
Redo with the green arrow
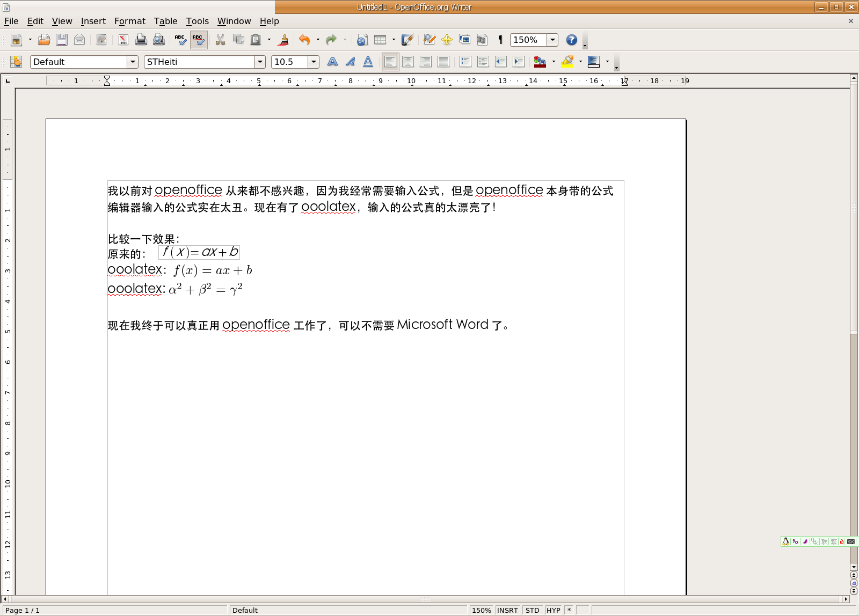click(331, 40)
